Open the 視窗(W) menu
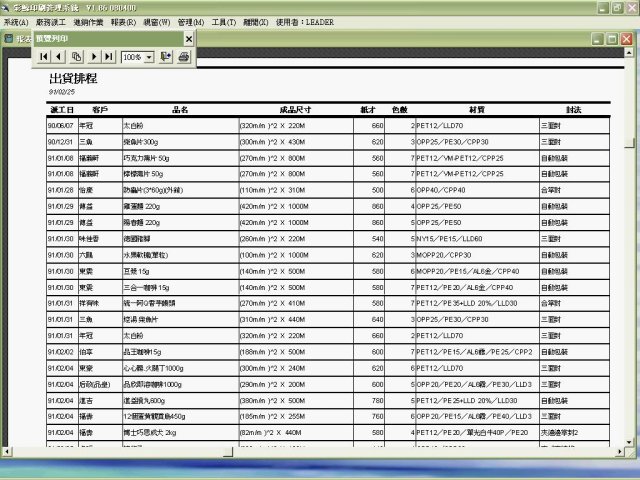 point(155,21)
